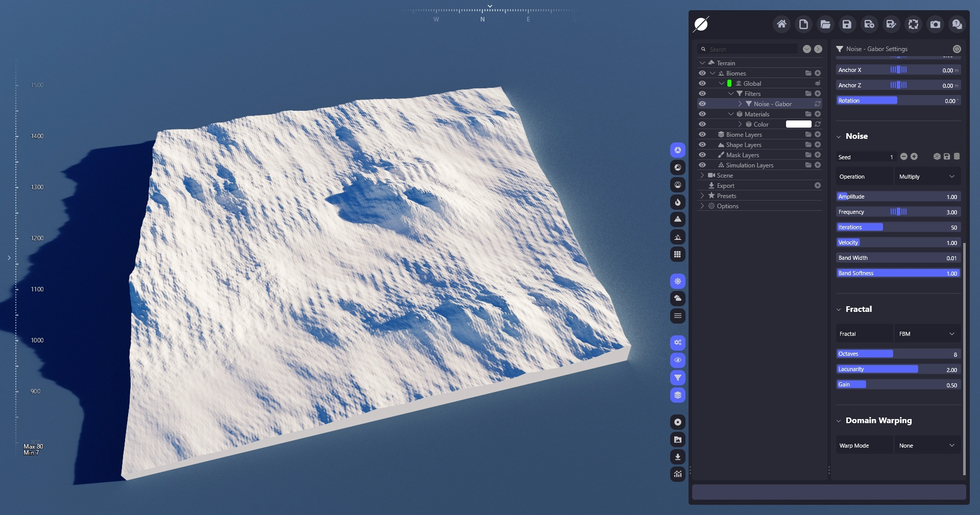This screenshot has width=980, height=515.
Task: Randomize the seed with the dice icon
Action: pos(937,157)
